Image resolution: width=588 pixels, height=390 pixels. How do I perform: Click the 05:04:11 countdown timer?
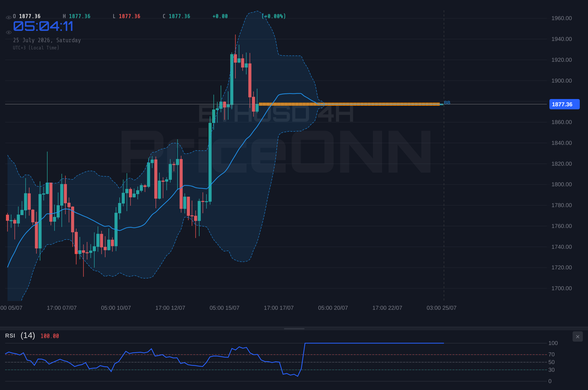[43, 26]
